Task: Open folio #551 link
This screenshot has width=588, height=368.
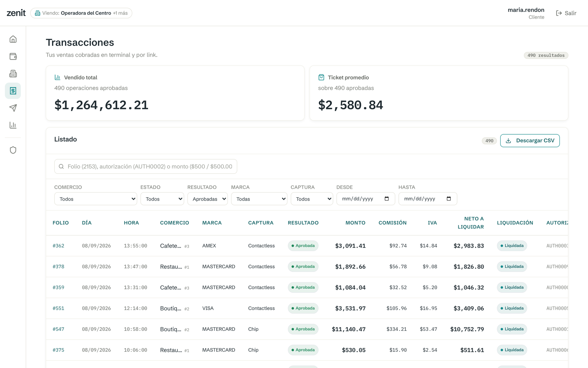Action: click(x=58, y=308)
